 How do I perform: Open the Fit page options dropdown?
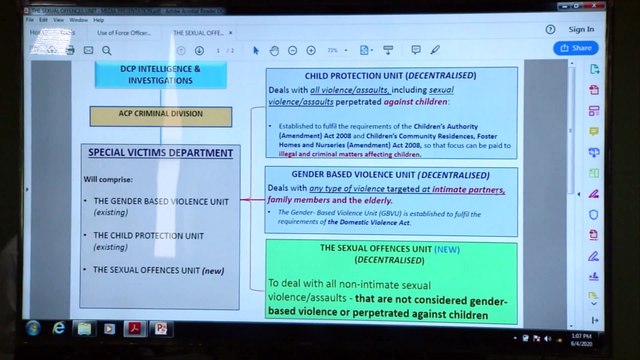click(366, 50)
